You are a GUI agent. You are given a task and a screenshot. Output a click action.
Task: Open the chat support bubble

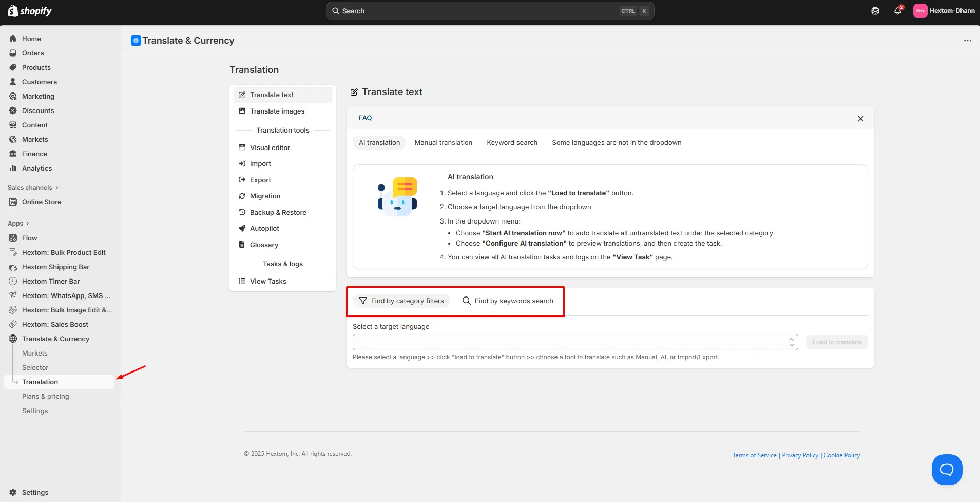pos(947,470)
